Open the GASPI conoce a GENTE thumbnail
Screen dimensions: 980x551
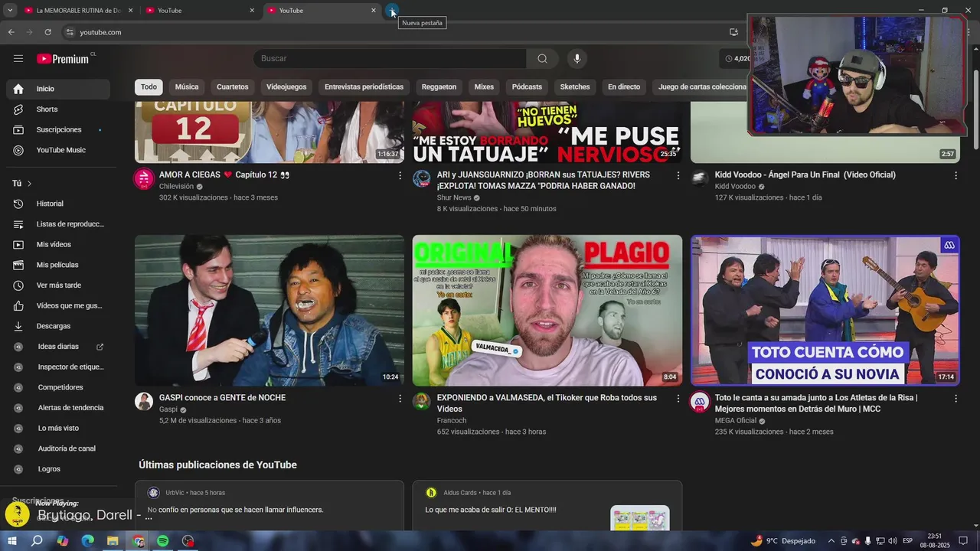coord(269,310)
